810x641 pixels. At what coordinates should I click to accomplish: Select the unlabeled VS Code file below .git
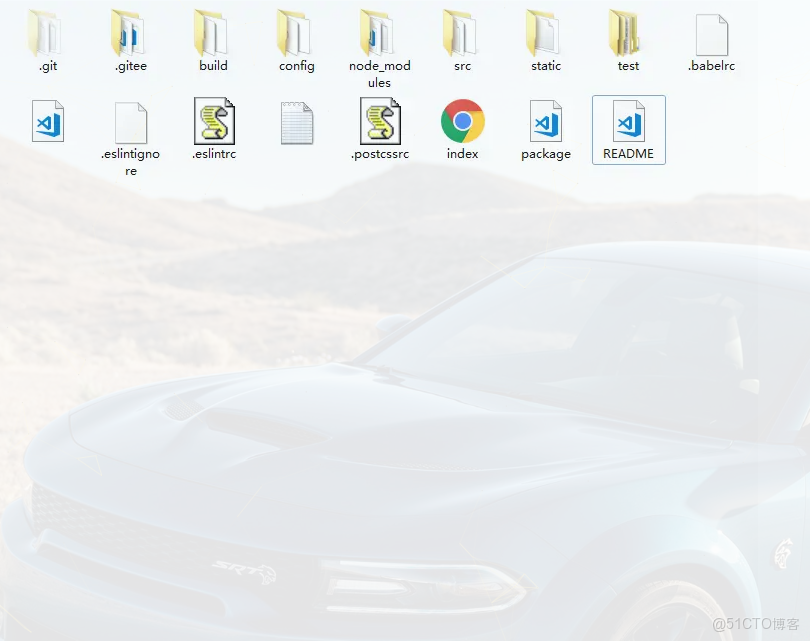(x=48, y=121)
